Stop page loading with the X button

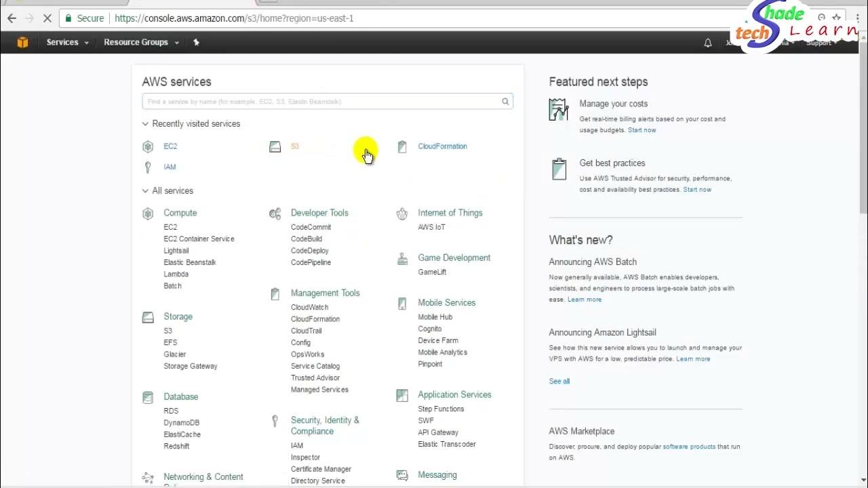click(47, 18)
